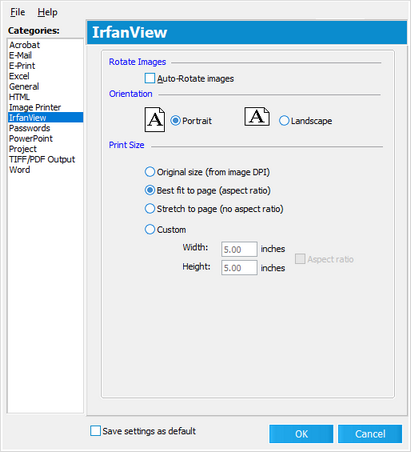The width and height of the screenshot is (411, 452).
Task: Select Excel category
Action: [x=45, y=76]
